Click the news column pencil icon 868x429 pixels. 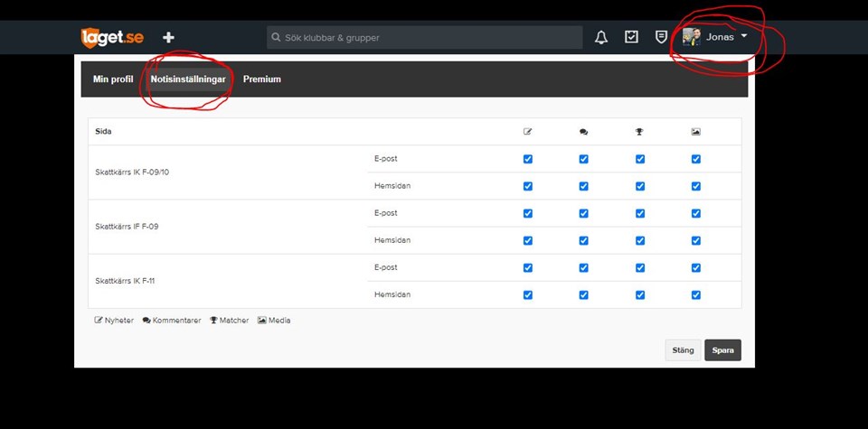click(x=528, y=132)
